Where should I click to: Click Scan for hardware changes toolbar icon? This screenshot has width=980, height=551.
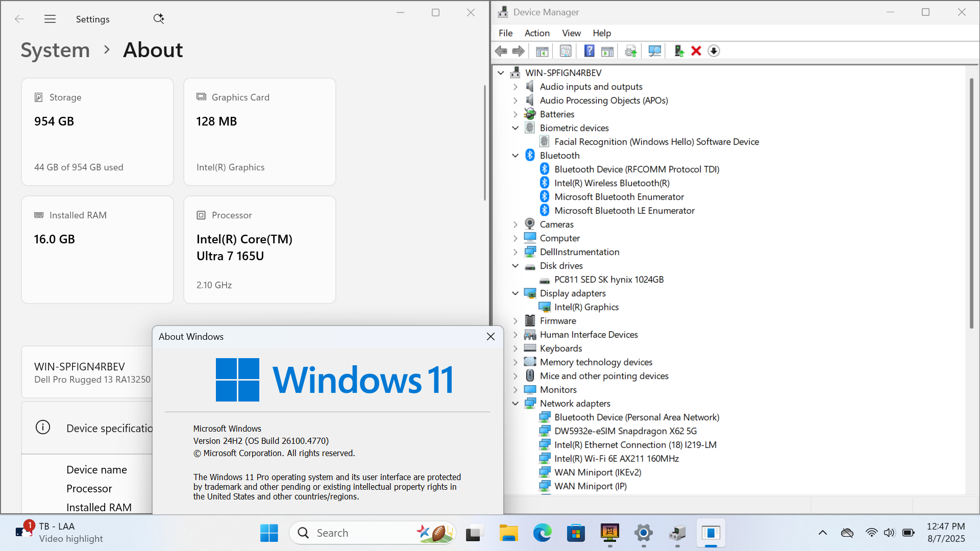pos(654,51)
